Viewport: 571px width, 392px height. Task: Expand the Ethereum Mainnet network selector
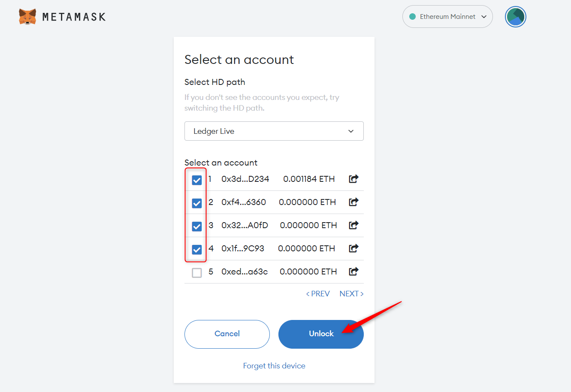click(447, 17)
